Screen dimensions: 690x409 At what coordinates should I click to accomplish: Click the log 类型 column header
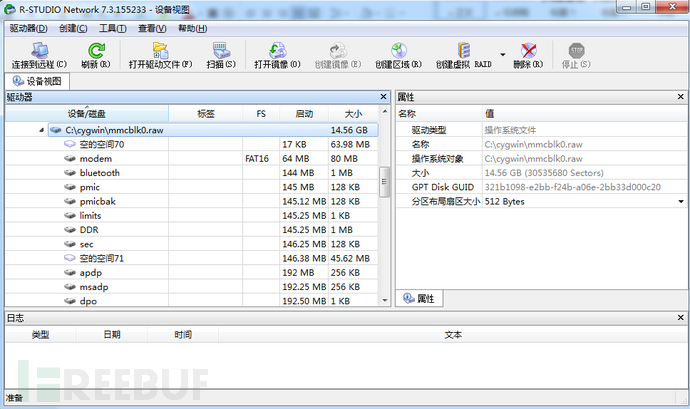click(40, 335)
